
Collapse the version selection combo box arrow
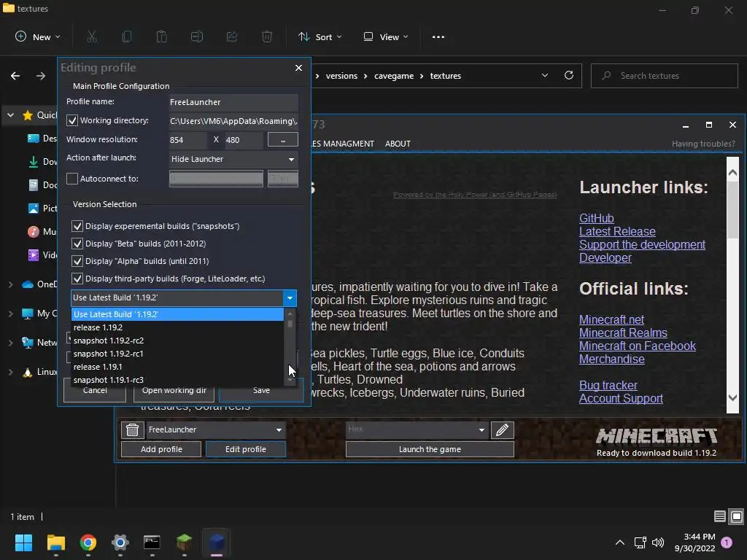290,297
